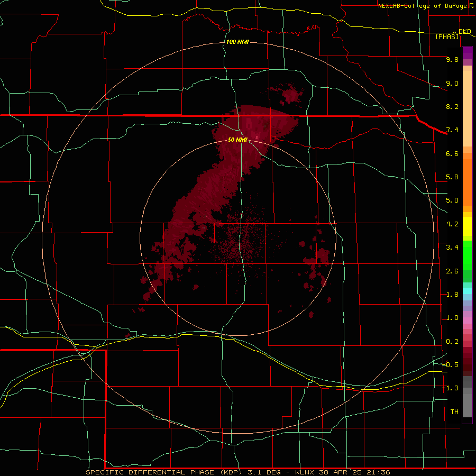
Task: Click the 9.8 value on the color scale
Action: 452,59
